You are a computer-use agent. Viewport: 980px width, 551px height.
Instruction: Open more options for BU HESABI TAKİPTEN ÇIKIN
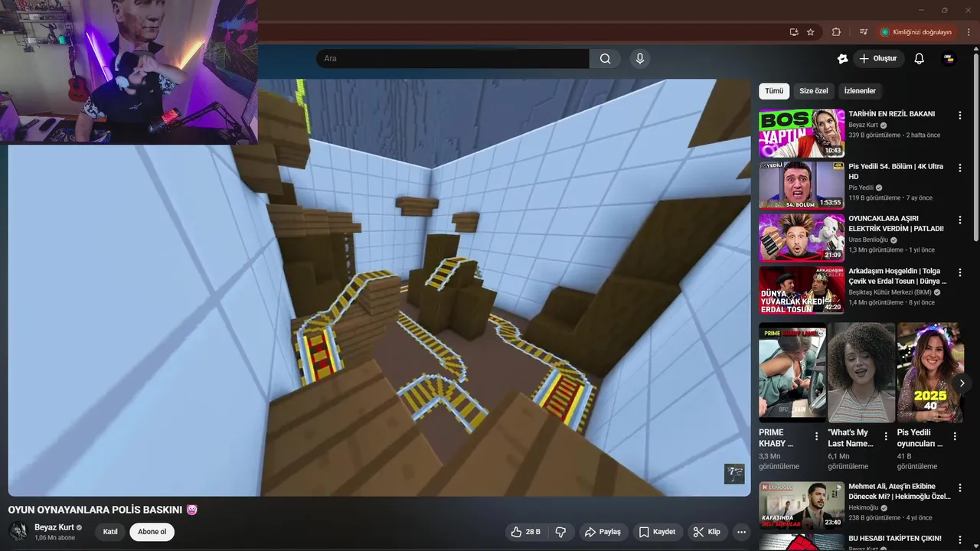[960, 540]
